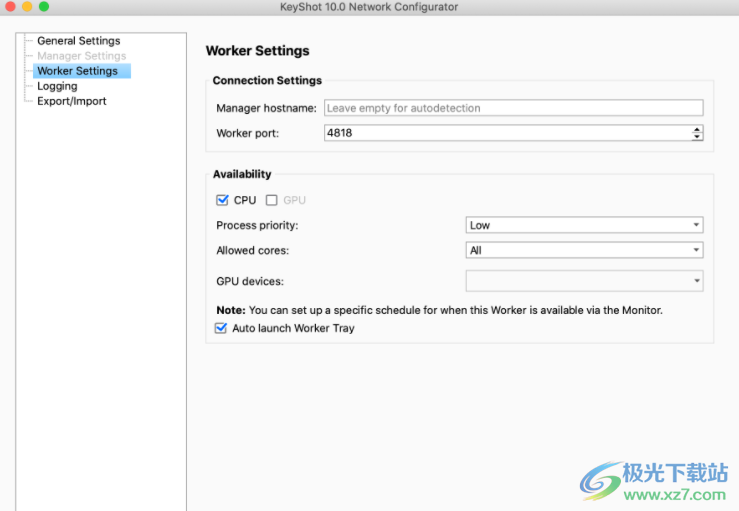Minimize the window with the yellow button
739x511 pixels.
click(27, 6)
